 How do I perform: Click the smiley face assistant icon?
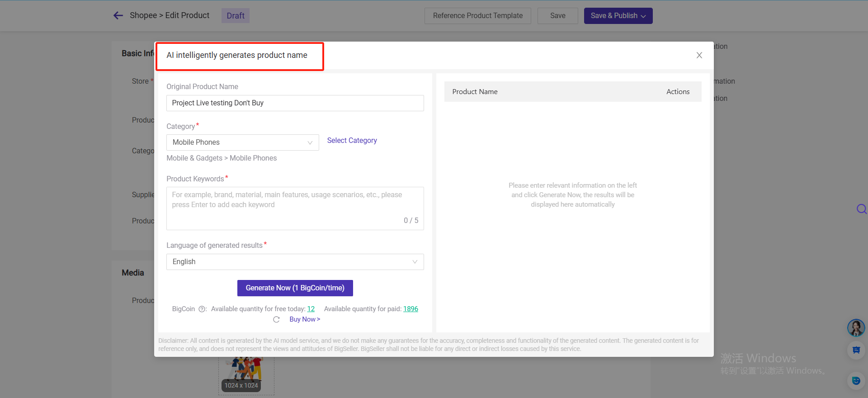856,381
